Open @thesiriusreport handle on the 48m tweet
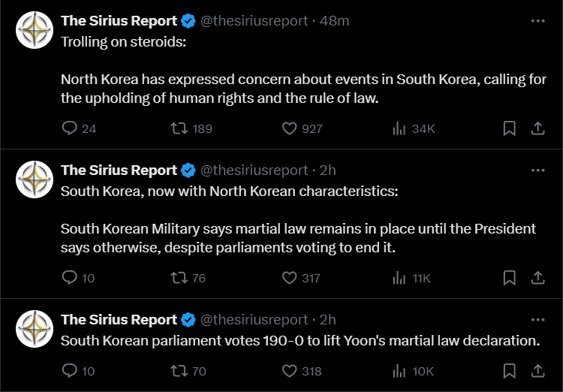The height and width of the screenshot is (392, 563). click(254, 21)
